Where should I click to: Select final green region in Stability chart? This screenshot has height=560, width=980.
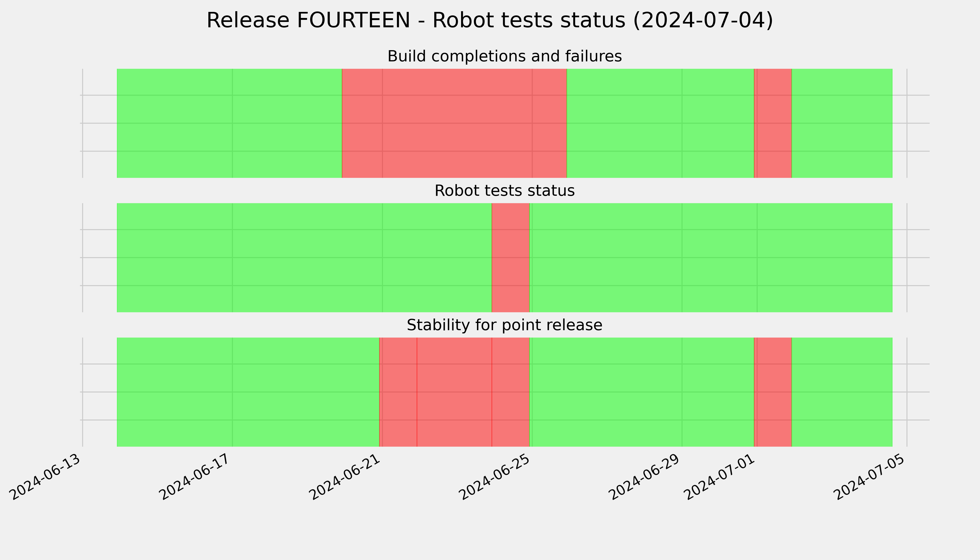(842, 392)
